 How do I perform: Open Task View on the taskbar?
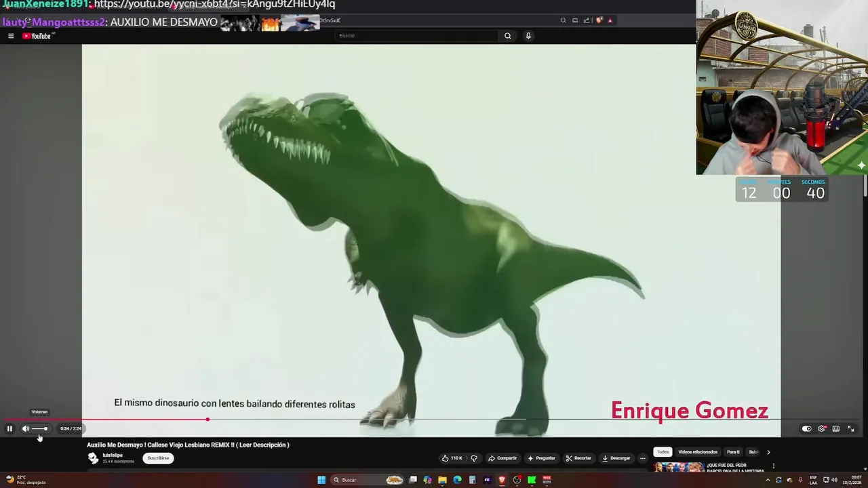pos(413,480)
